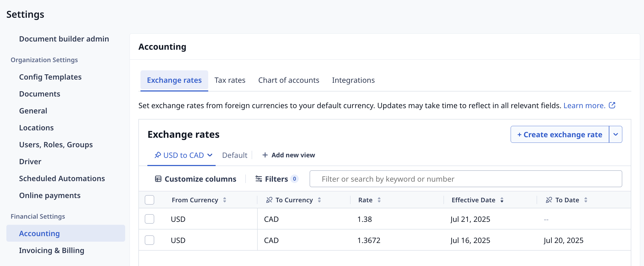Expand the USD to CAD view chevron
This screenshot has height=266, width=644.
tap(210, 155)
